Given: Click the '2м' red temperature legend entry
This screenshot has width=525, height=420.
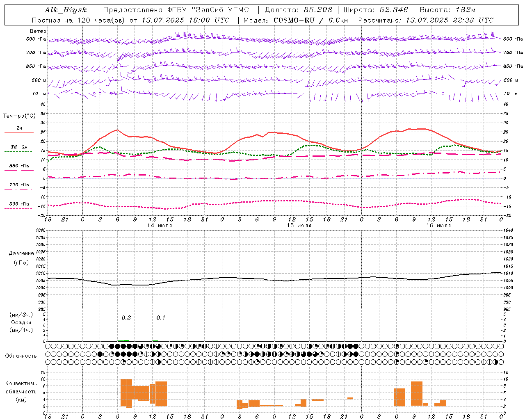Looking at the screenshot, I should (19, 128).
